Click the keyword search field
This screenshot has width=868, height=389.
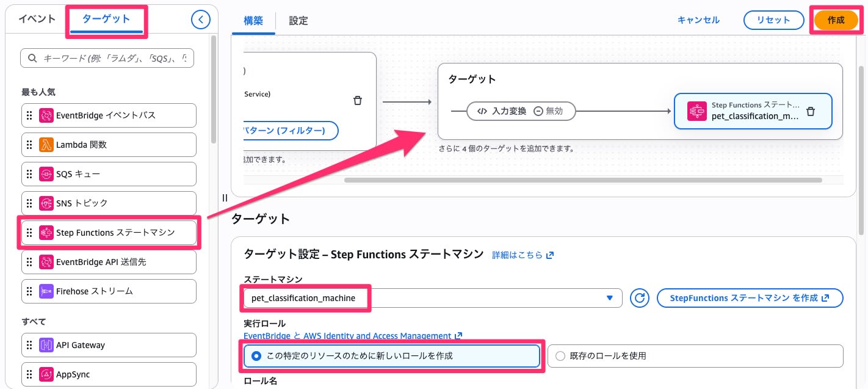pos(107,59)
